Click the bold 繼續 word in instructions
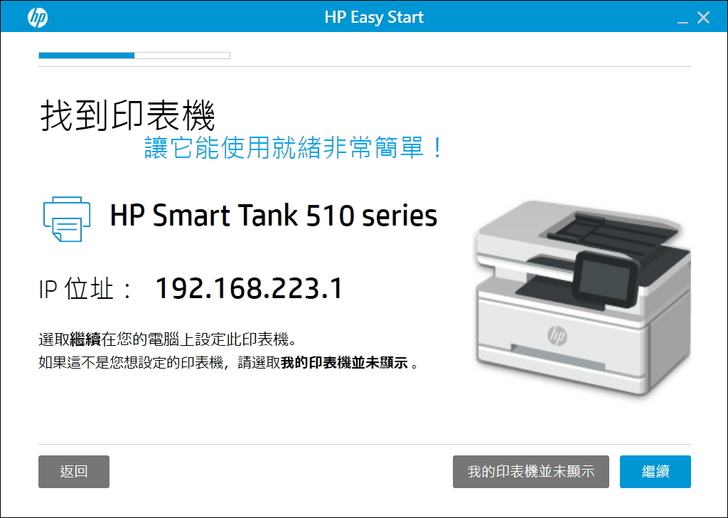This screenshot has width=728, height=518. coord(85,340)
